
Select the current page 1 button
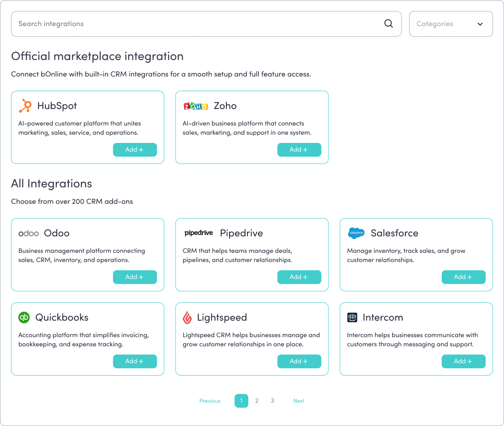point(241,401)
